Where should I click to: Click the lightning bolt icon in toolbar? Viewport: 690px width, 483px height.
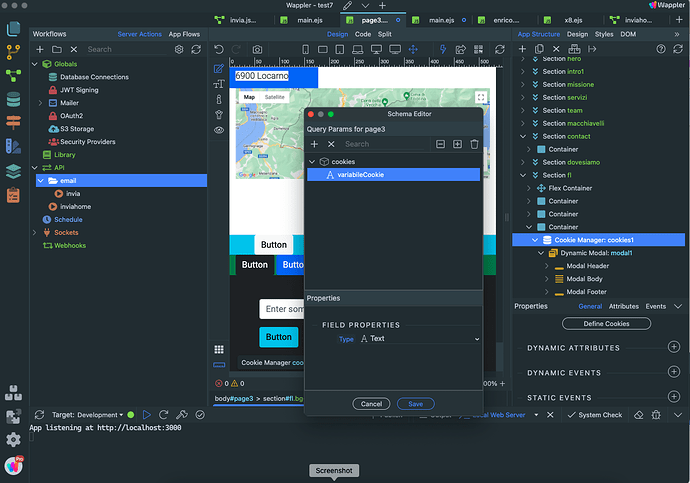pyautogui.click(x=443, y=49)
